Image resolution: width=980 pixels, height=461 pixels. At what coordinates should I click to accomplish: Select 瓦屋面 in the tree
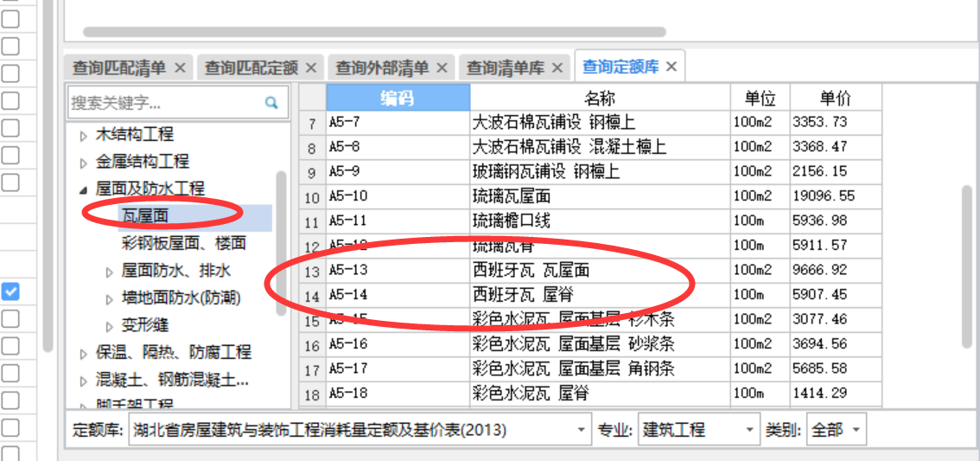(x=145, y=216)
